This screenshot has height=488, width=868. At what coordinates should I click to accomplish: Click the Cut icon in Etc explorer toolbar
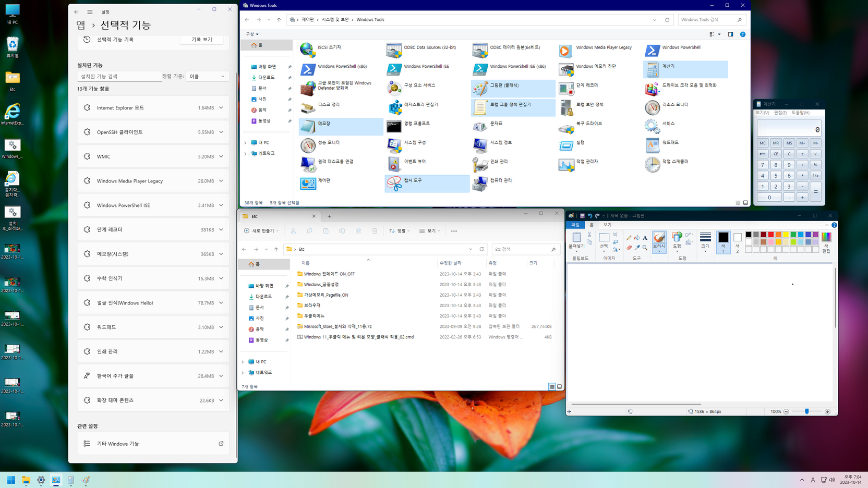[x=293, y=231]
